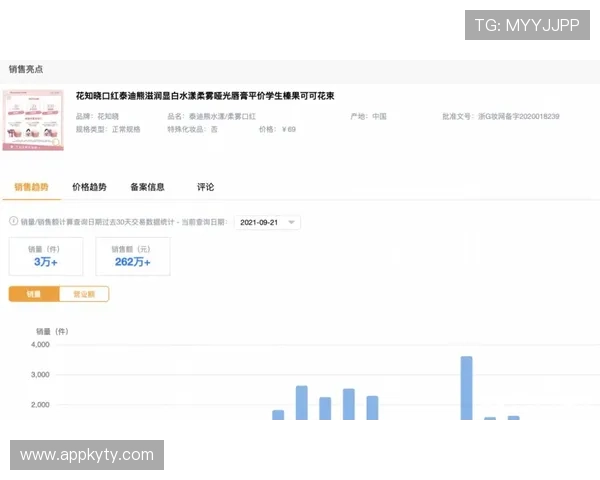Open the 备案信息 tab
Image resolution: width=600 pixels, height=480 pixels.
tap(147, 187)
